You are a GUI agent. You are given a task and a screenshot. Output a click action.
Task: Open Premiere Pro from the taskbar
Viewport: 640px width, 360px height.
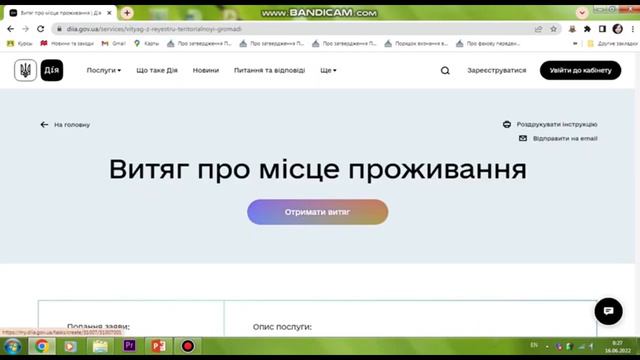[x=129, y=346]
